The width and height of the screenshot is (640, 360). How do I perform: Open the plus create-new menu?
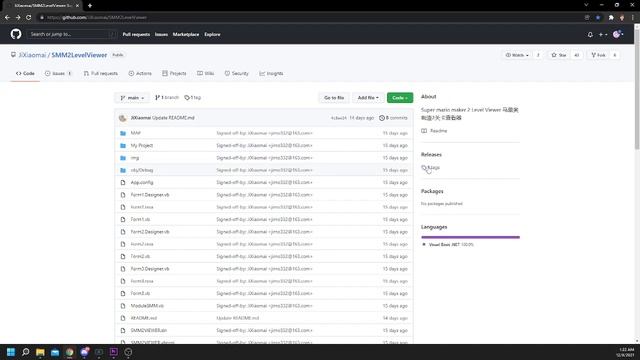603,35
